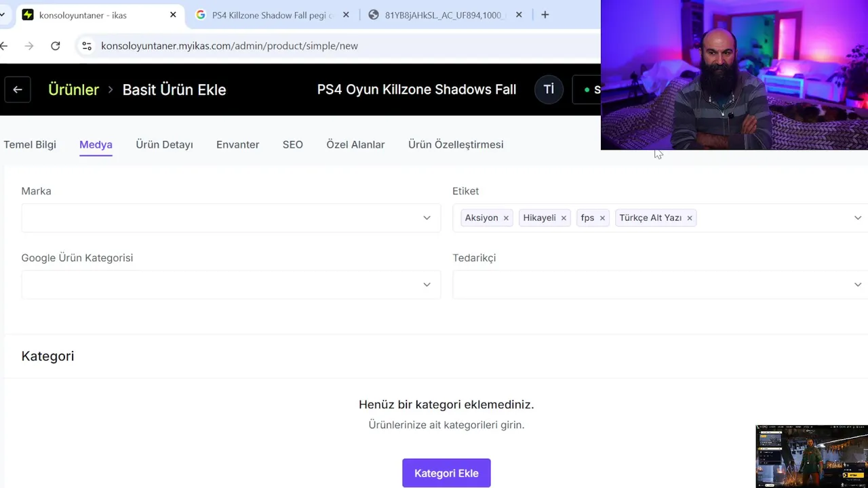868x488 pixels.
Task: Click the Kategori section heading
Action: (47, 356)
